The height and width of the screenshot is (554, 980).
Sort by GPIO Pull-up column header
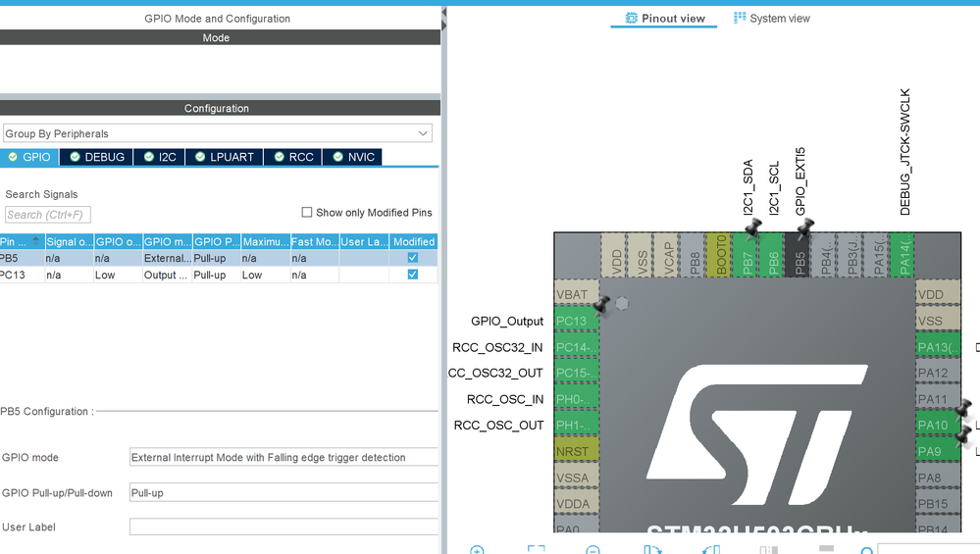tap(216, 242)
